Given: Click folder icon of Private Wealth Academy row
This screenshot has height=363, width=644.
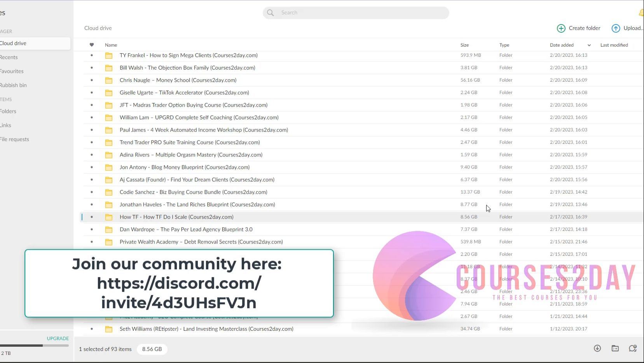Looking at the screenshot, I should click(x=109, y=242).
